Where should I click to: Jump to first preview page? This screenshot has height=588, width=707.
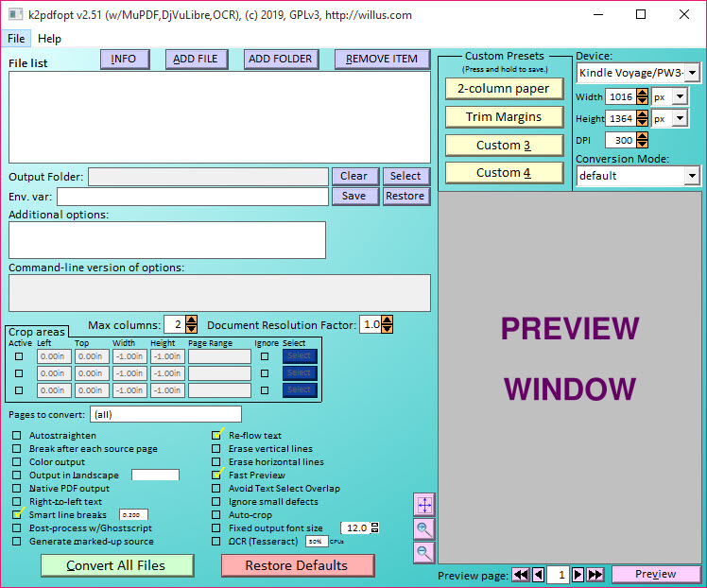[521, 575]
